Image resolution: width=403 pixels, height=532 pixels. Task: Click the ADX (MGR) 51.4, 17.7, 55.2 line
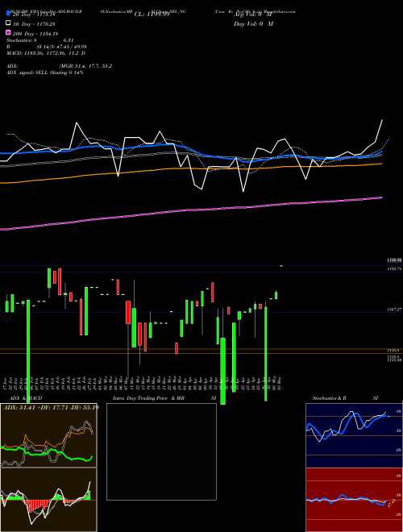(x=59, y=66)
